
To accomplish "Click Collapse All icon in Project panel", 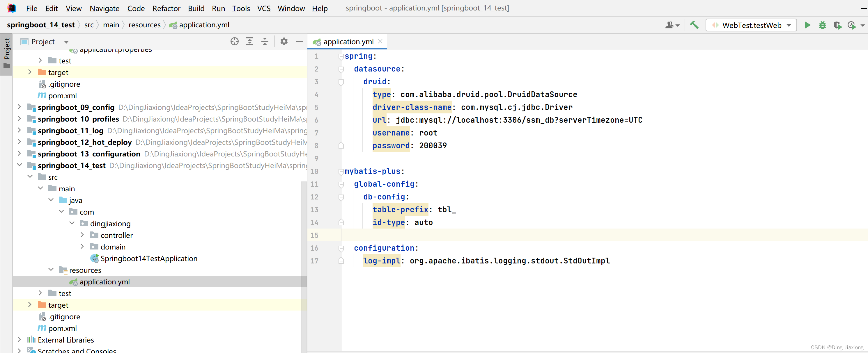I will pos(265,41).
